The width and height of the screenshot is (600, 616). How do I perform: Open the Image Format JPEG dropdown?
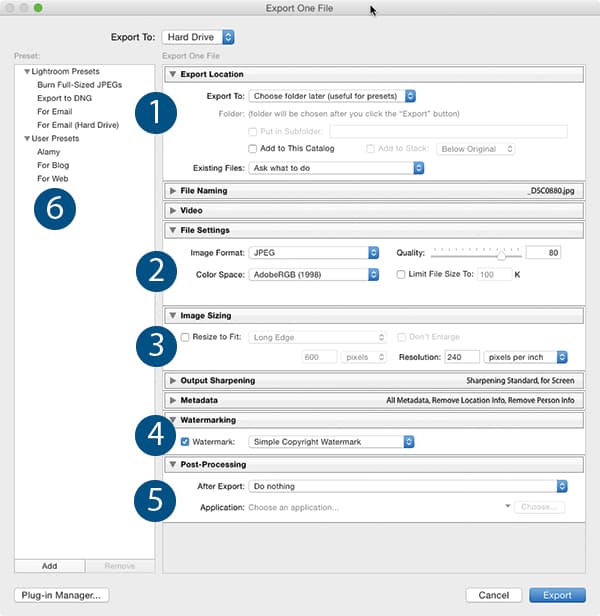pos(314,253)
